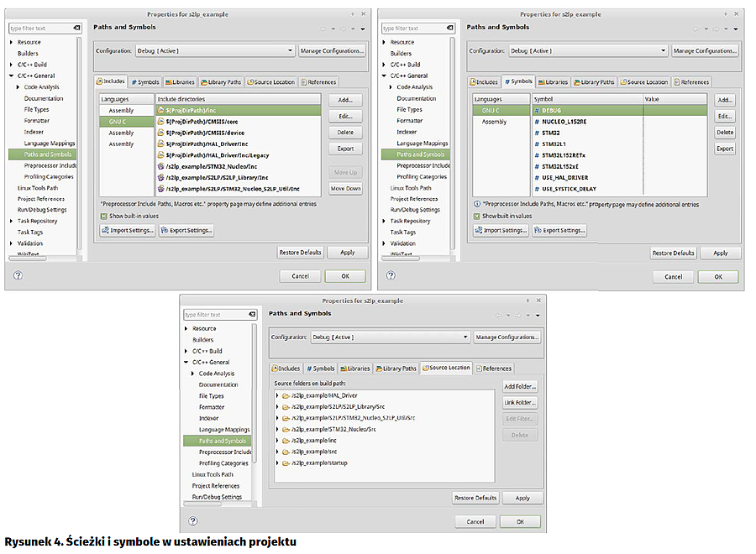Image resolution: width=756 pixels, height=554 pixels.
Task: Expand the /s2lp_example/S2LP/S2LP_Library/Src folder node
Action: [x=278, y=406]
